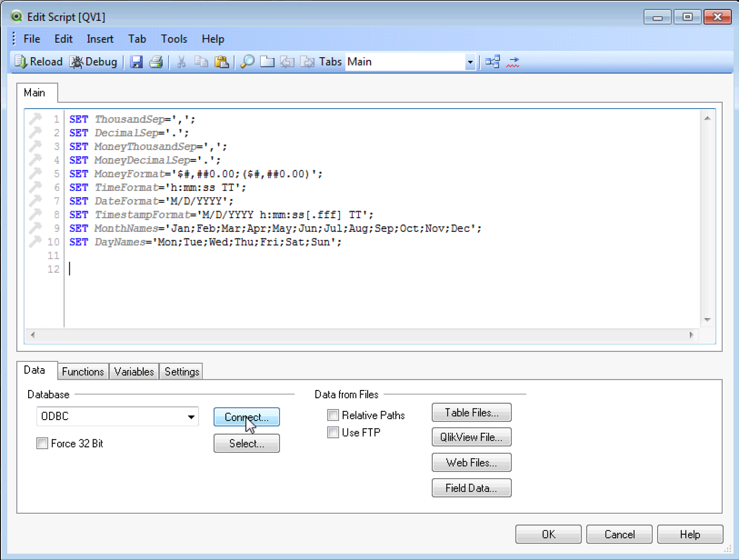Viewport: 739px width, 560px height.
Task: Print the script using printer icon
Action: point(156,62)
